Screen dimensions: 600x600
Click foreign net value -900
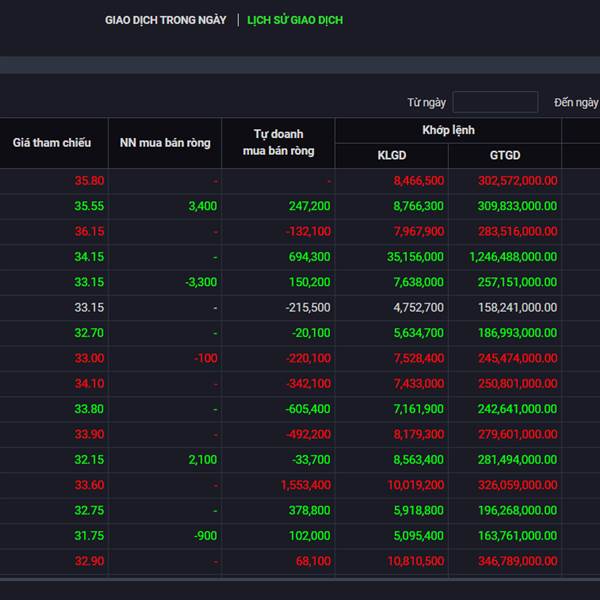tap(205, 535)
